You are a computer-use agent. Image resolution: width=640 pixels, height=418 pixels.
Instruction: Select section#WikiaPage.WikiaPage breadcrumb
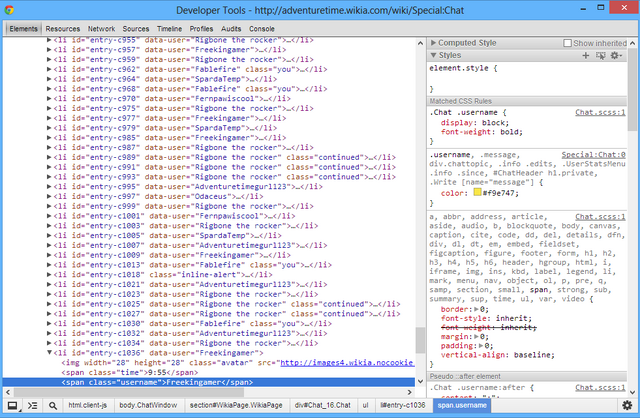[x=236, y=405]
